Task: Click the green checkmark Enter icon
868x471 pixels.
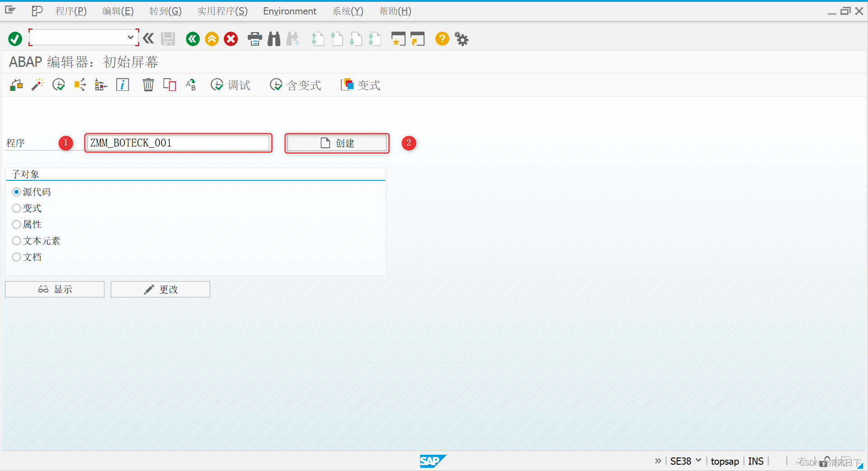Action: (x=14, y=39)
